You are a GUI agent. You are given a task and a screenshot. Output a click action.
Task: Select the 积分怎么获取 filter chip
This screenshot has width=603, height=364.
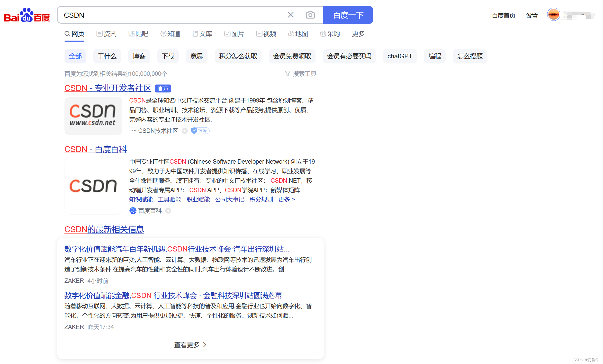tap(238, 56)
